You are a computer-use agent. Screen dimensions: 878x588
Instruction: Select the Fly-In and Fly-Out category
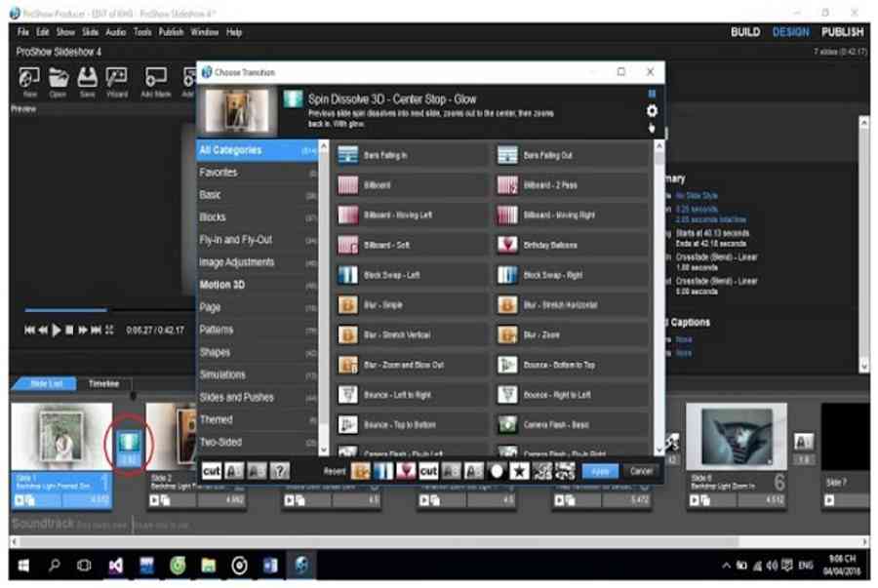(x=235, y=240)
